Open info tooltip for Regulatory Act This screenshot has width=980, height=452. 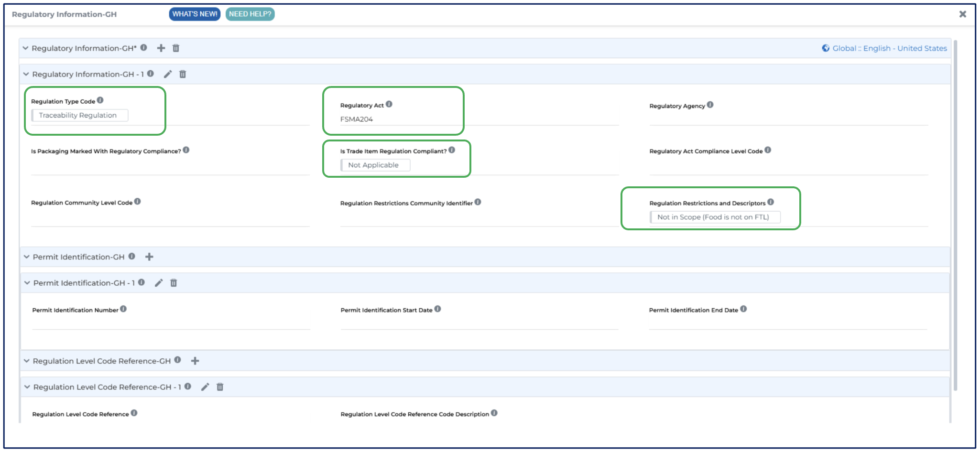pyautogui.click(x=389, y=104)
